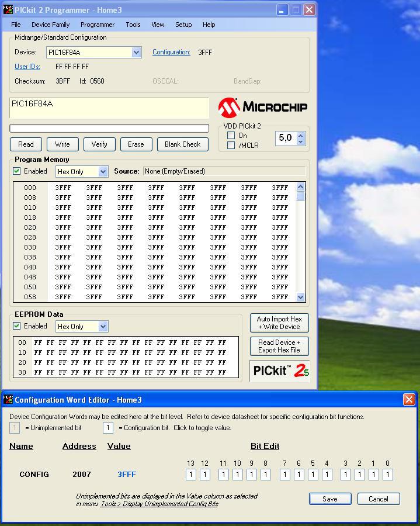Open the Programmer menu
This screenshot has width=420, height=526.
[x=98, y=25]
